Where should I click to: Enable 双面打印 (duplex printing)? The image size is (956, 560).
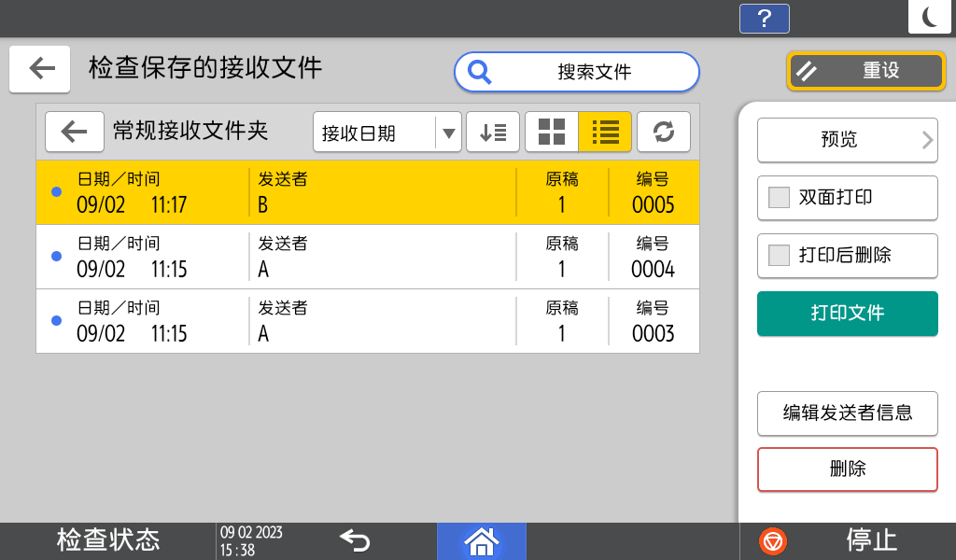pyautogui.click(x=847, y=198)
